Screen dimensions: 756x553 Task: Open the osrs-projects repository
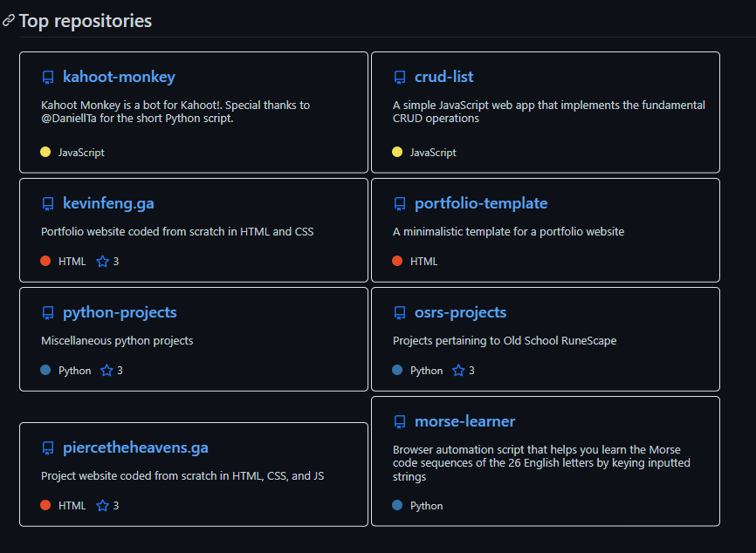pos(463,312)
